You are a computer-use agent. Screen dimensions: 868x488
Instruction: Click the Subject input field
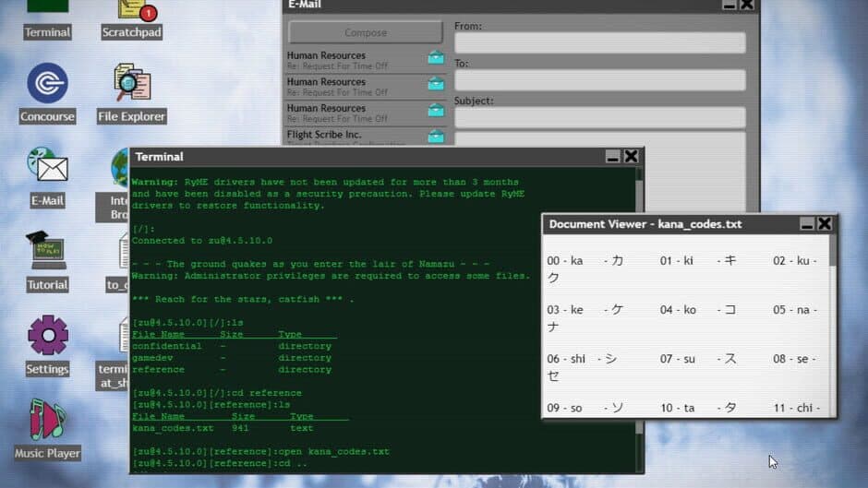coord(599,117)
